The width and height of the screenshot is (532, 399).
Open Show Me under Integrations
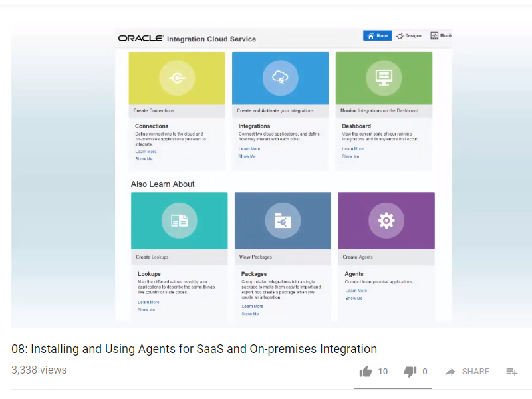(247, 156)
